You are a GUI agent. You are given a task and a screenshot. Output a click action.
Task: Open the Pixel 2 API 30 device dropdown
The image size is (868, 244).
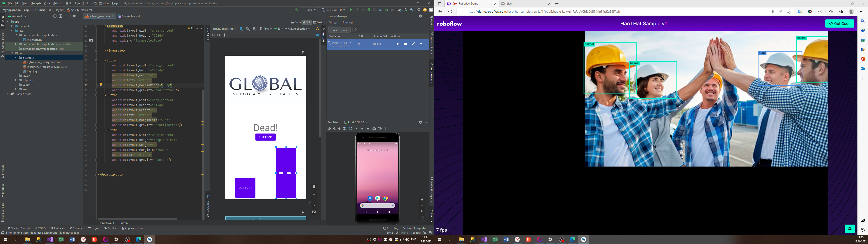[x=333, y=10]
